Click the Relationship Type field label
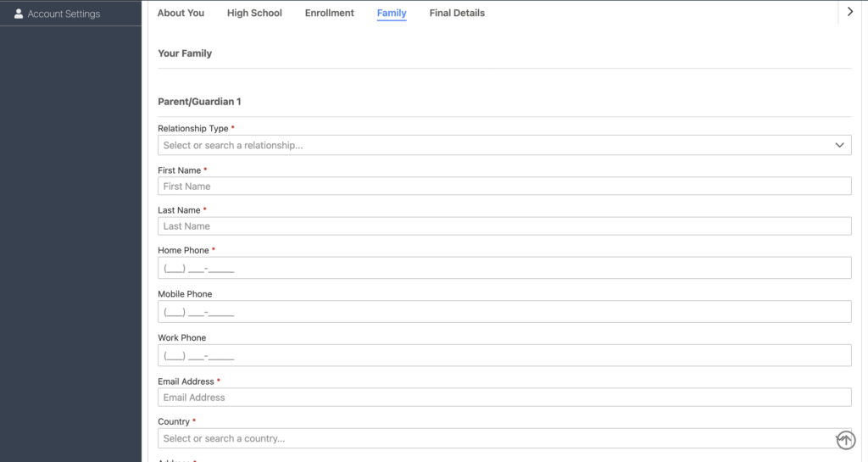 (193, 129)
